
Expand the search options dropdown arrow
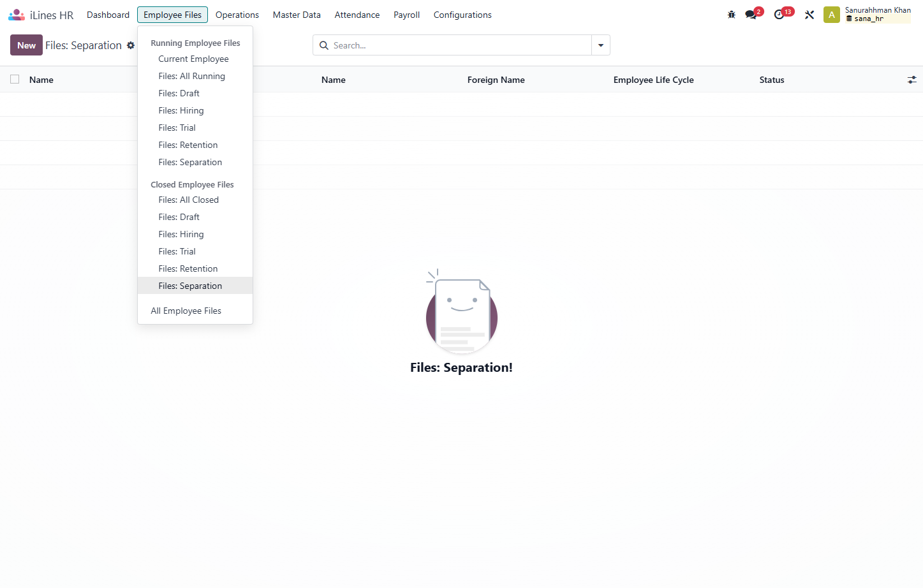tap(601, 45)
